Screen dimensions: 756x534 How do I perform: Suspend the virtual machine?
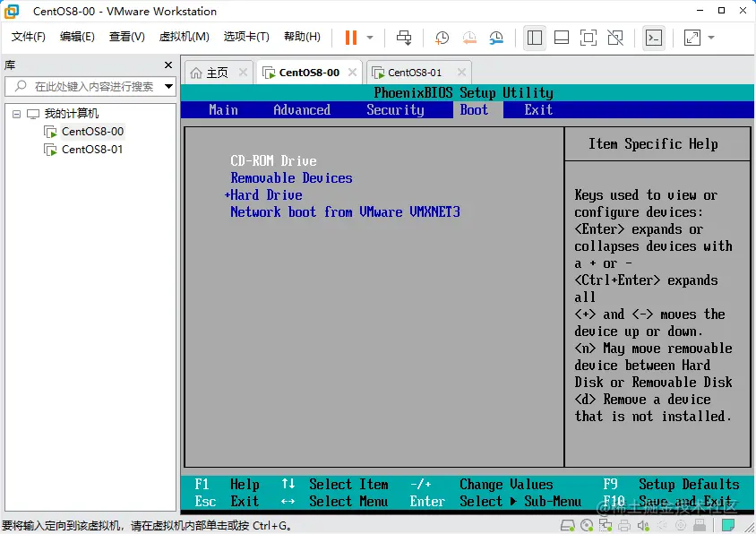349,38
